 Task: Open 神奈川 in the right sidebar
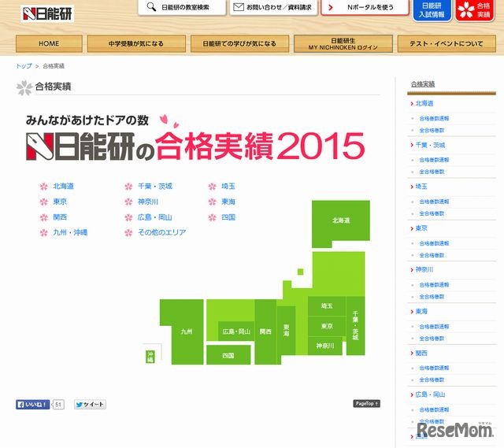pyautogui.click(x=424, y=269)
